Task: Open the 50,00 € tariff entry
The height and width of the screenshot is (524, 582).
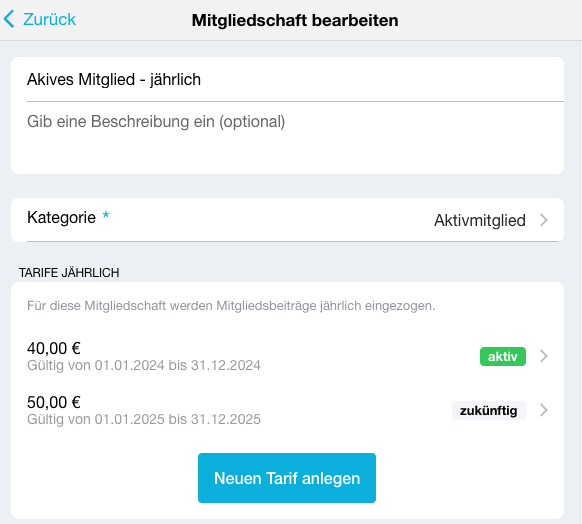Action: pos(288,410)
